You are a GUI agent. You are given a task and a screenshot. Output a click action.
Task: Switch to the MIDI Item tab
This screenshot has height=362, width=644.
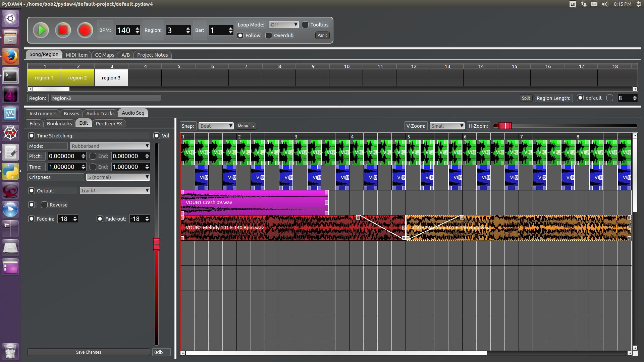coord(76,55)
